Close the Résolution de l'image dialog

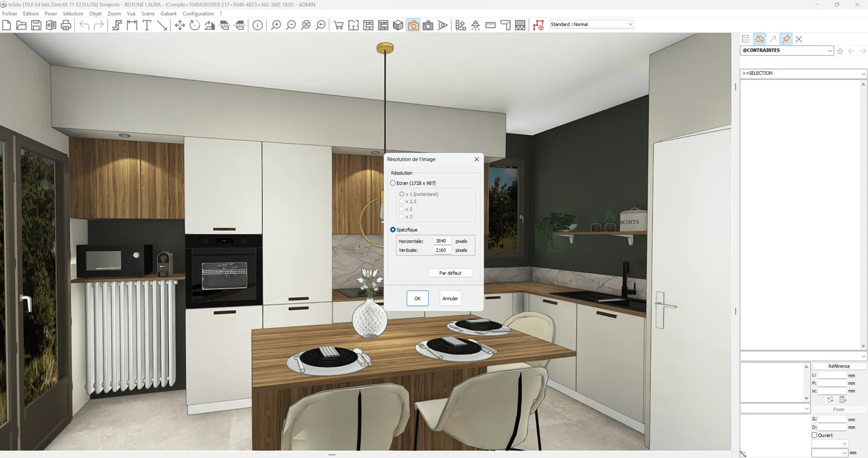pos(476,159)
